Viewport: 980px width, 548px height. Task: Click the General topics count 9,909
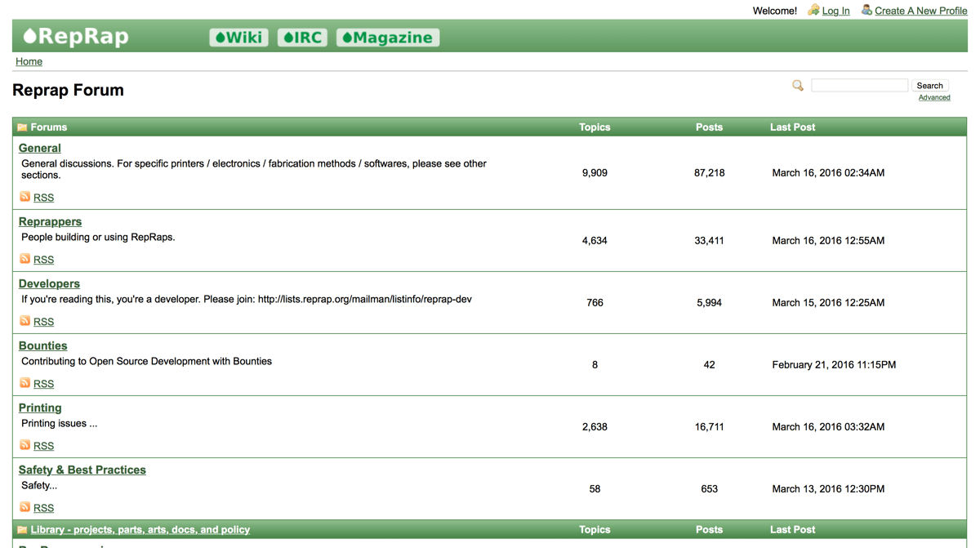click(x=595, y=173)
